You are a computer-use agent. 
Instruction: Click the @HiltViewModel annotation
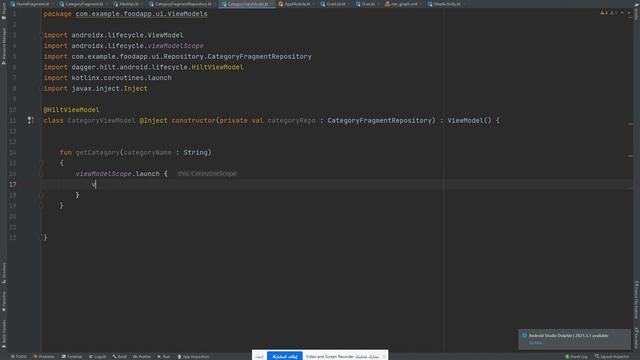click(71, 110)
